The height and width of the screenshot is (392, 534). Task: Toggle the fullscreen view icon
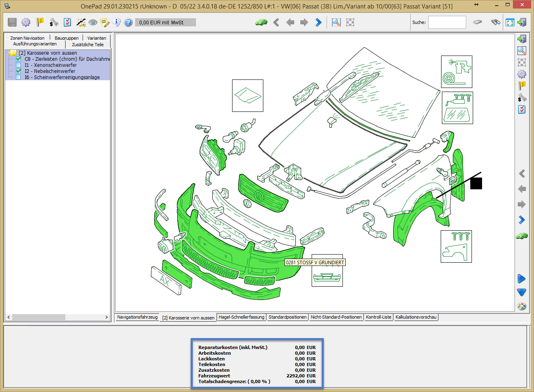coord(510,22)
